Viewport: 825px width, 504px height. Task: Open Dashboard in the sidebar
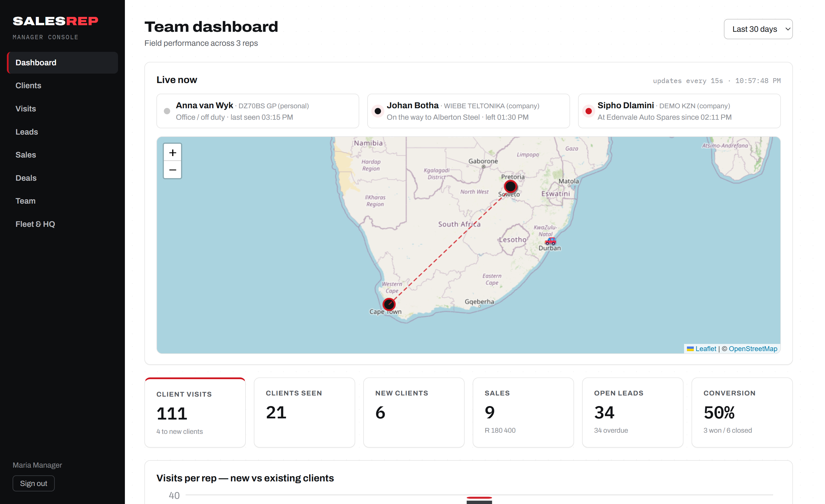(x=63, y=63)
